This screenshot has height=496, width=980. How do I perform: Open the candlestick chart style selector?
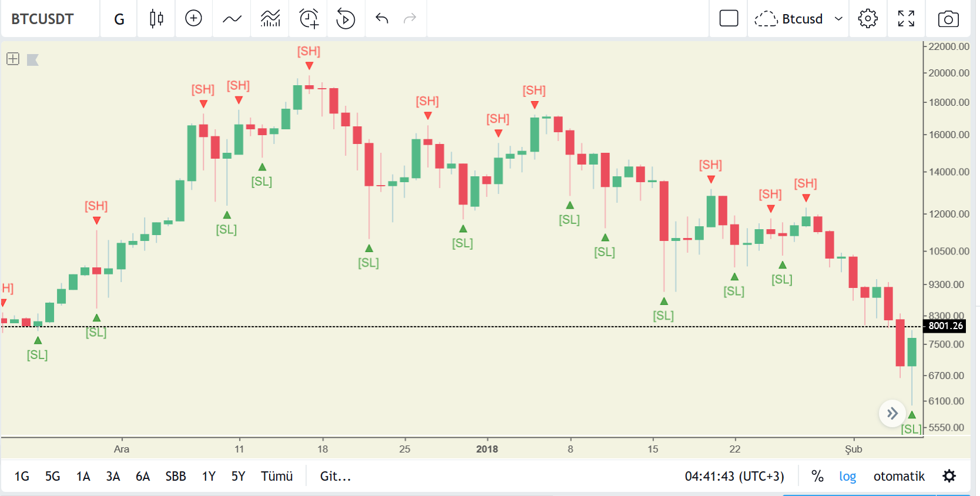[x=156, y=19]
